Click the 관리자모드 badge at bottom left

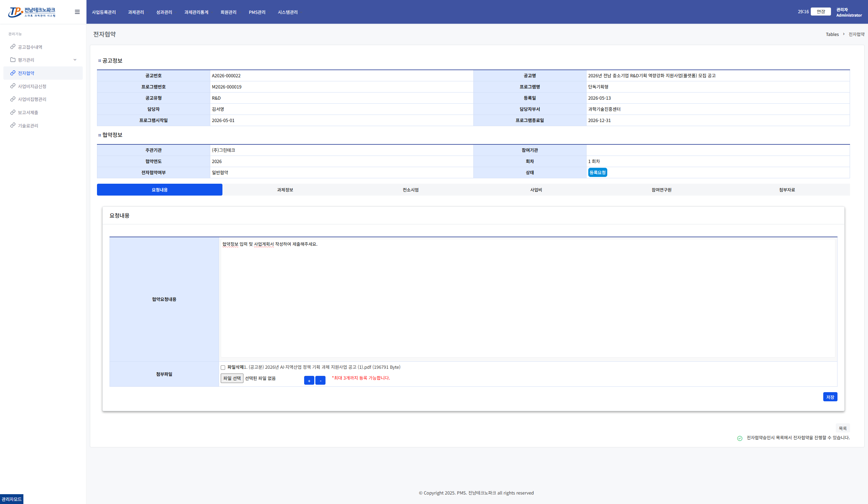(12, 499)
